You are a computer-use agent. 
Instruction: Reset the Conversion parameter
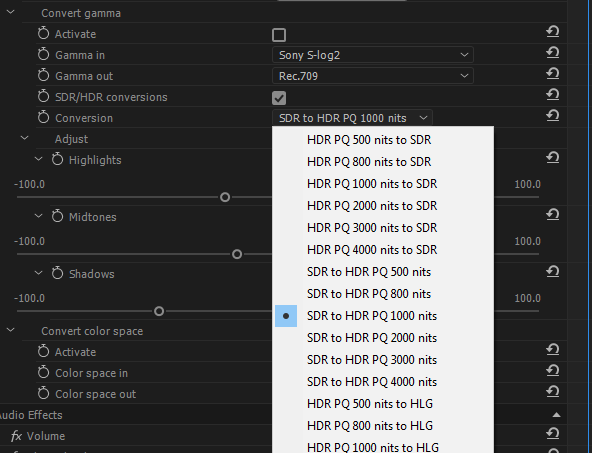point(553,116)
